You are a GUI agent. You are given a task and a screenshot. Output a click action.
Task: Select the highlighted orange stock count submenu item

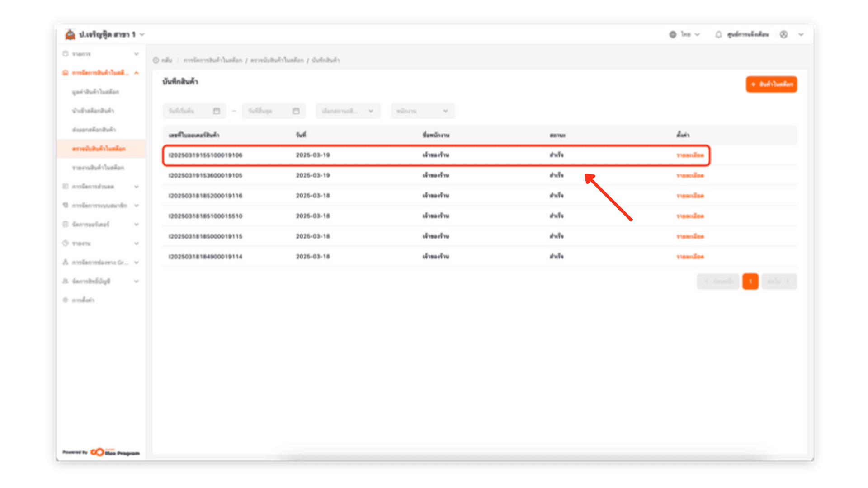pyautogui.click(x=99, y=149)
